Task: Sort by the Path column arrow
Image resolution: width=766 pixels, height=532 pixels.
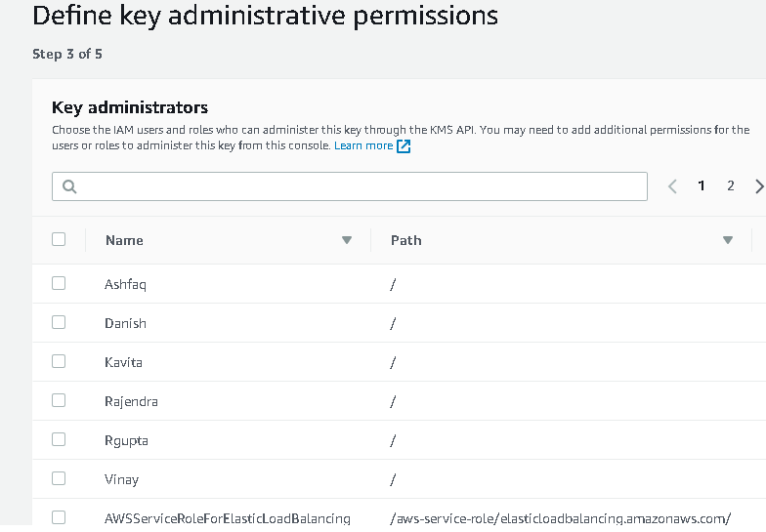Action: click(x=728, y=240)
